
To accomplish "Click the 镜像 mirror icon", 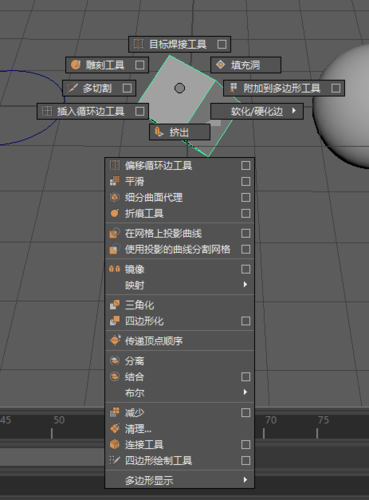I will (x=115, y=269).
